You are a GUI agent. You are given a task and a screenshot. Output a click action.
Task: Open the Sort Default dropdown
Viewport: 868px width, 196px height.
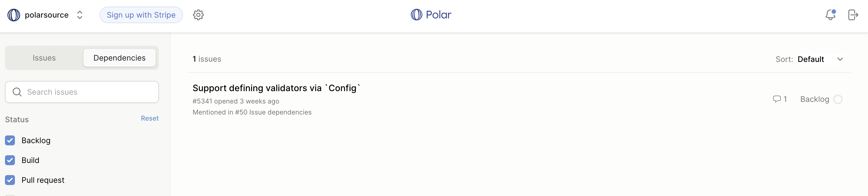pyautogui.click(x=811, y=59)
